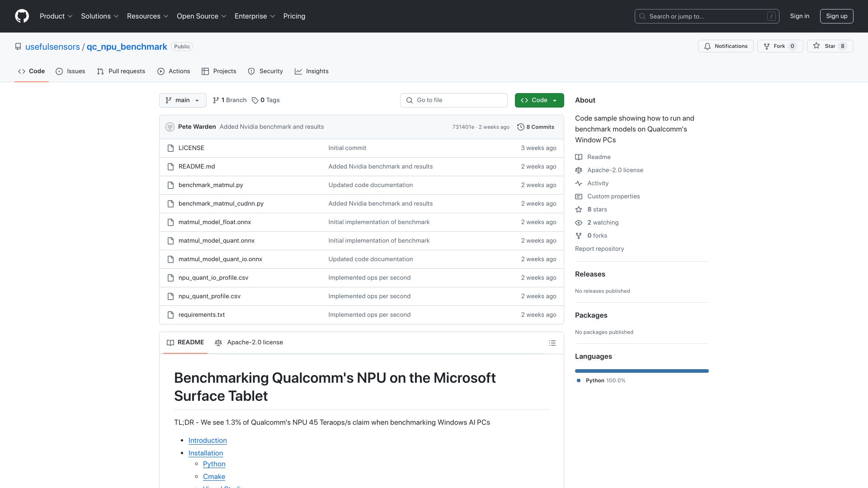Image resolution: width=868 pixels, height=488 pixels.
Task: Select the Apache-2.0 license tab in README panel
Action: [x=249, y=343]
